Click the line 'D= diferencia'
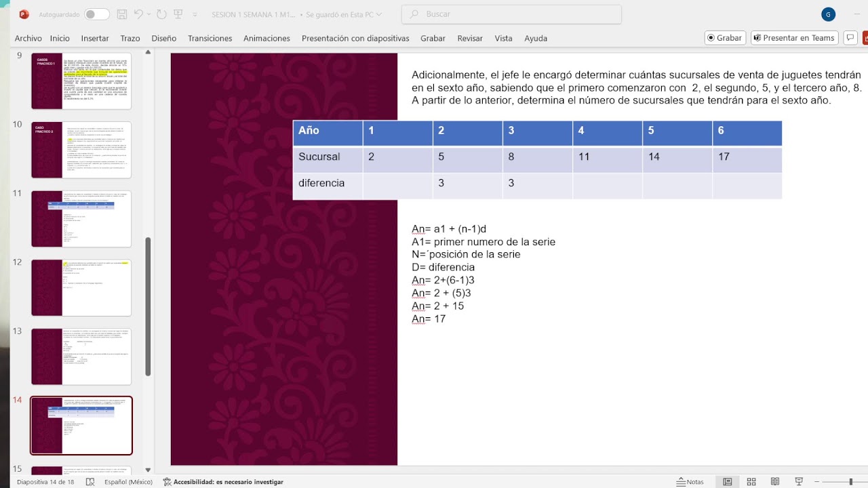Viewport: 868px width, 488px height. (443, 268)
